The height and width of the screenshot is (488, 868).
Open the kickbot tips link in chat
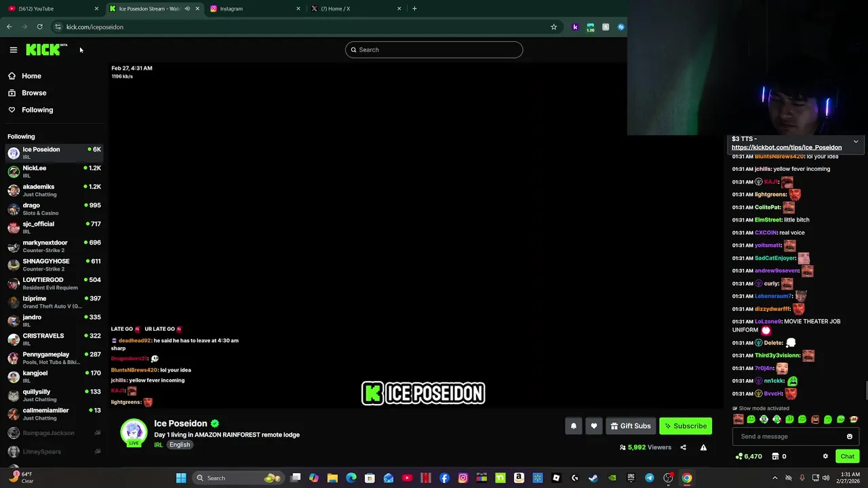click(x=787, y=147)
